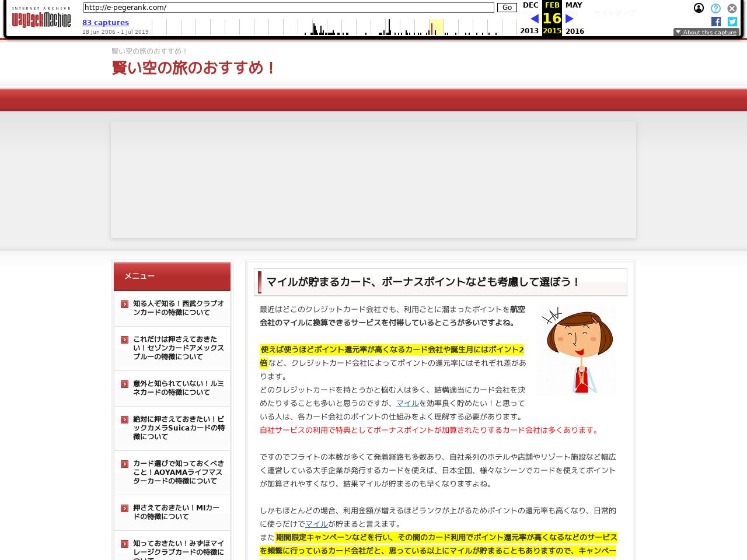Share capture on Facebook
747x560 pixels.
coord(716,22)
